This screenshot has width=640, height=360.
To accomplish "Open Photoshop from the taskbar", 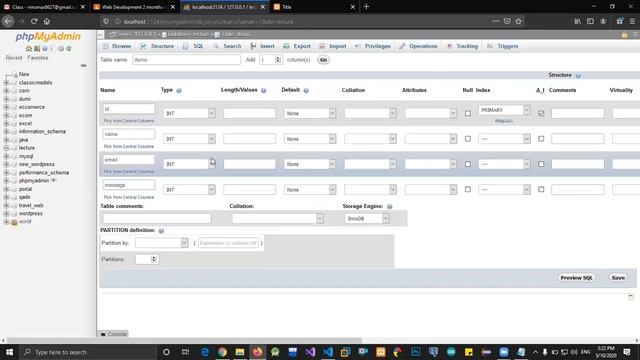I will pos(416,352).
